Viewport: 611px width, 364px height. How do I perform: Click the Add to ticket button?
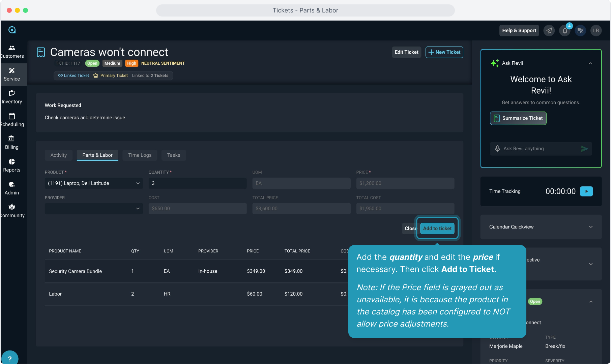click(x=437, y=229)
